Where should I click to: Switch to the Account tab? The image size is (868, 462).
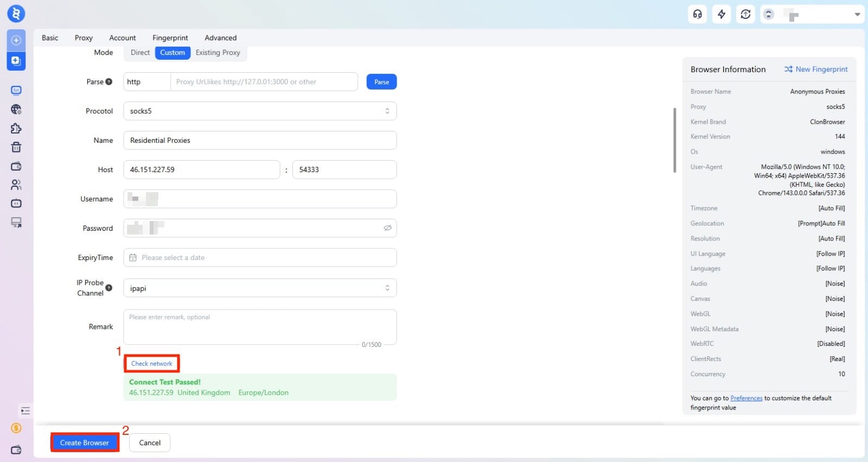pos(123,37)
